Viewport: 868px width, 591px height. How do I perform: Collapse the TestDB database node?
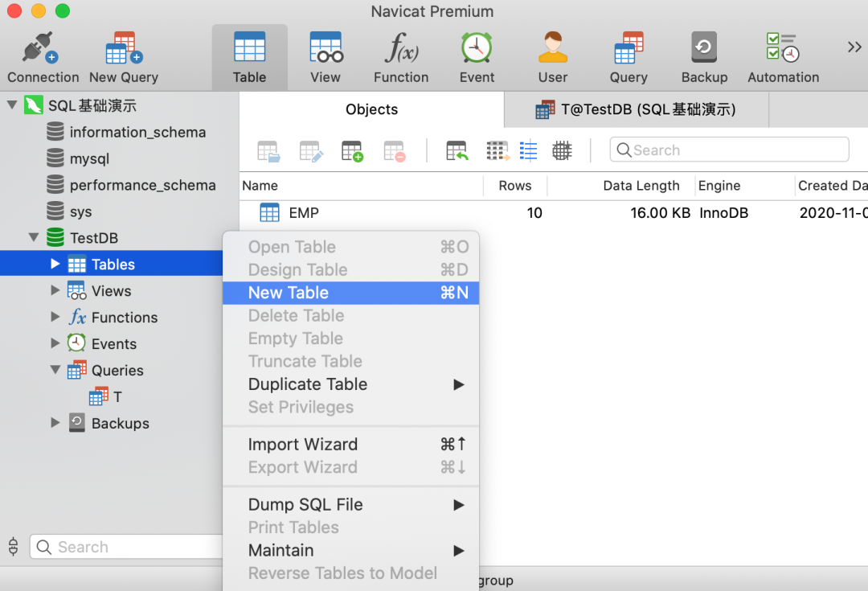34,238
